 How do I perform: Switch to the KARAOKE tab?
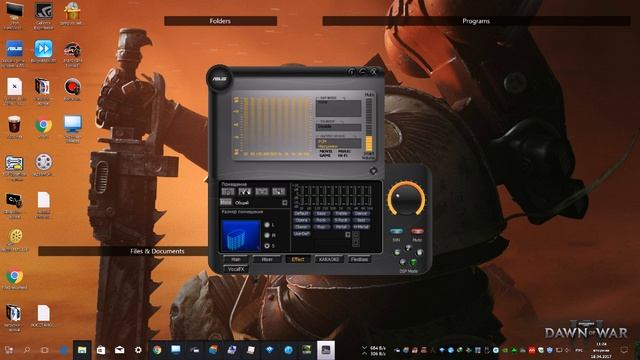[329, 259]
